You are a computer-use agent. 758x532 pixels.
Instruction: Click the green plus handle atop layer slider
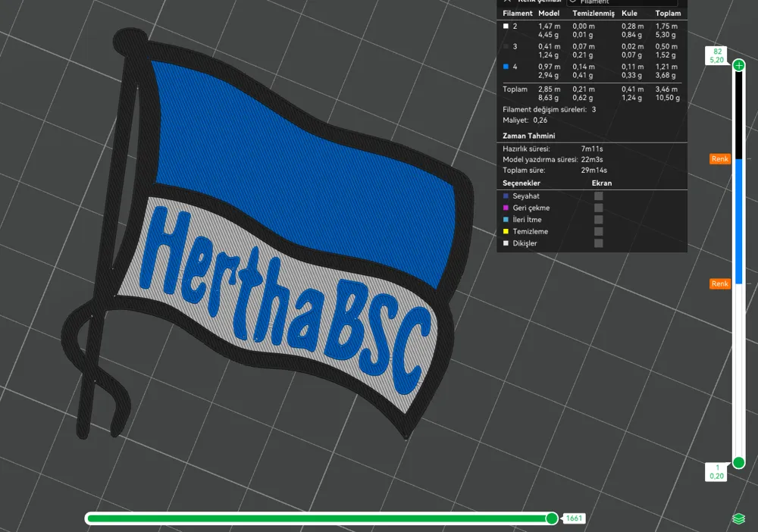coord(738,65)
